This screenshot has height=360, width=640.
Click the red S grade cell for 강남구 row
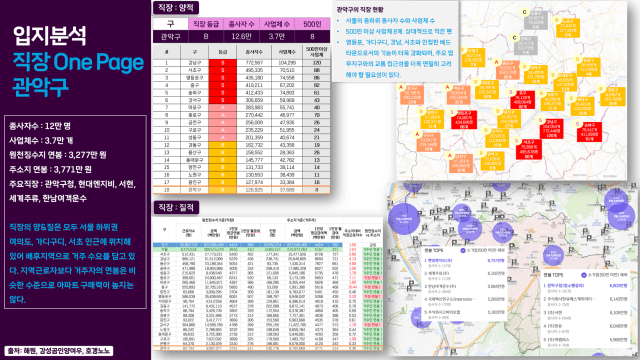[x=222, y=63]
